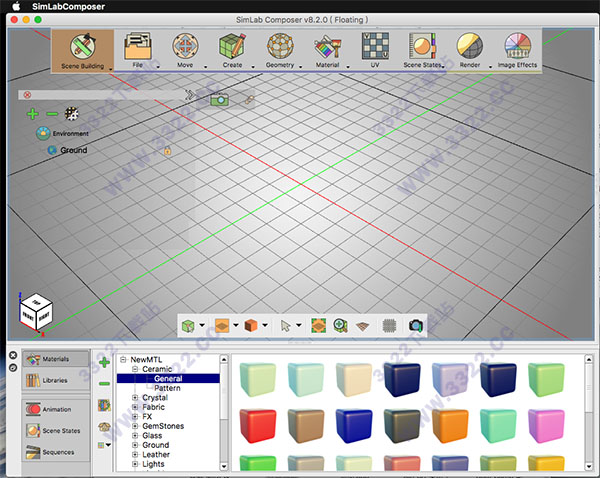The image size is (600, 478).
Task: Click the orange solid cube shading icon
Action: (x=251, y=326)
